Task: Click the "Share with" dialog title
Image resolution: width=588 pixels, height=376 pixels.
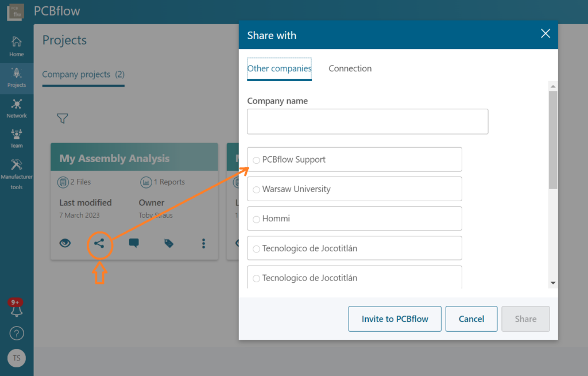Action: click(272, 35)
